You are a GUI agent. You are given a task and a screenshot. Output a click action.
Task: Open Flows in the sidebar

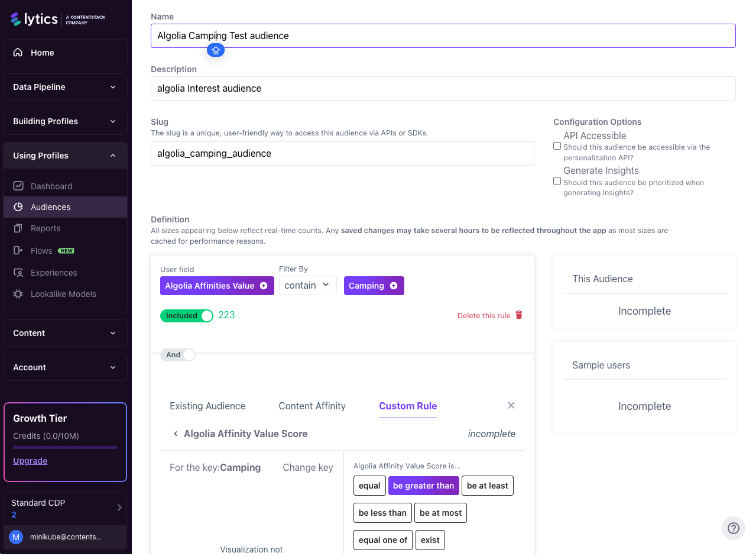coord(65,251)
